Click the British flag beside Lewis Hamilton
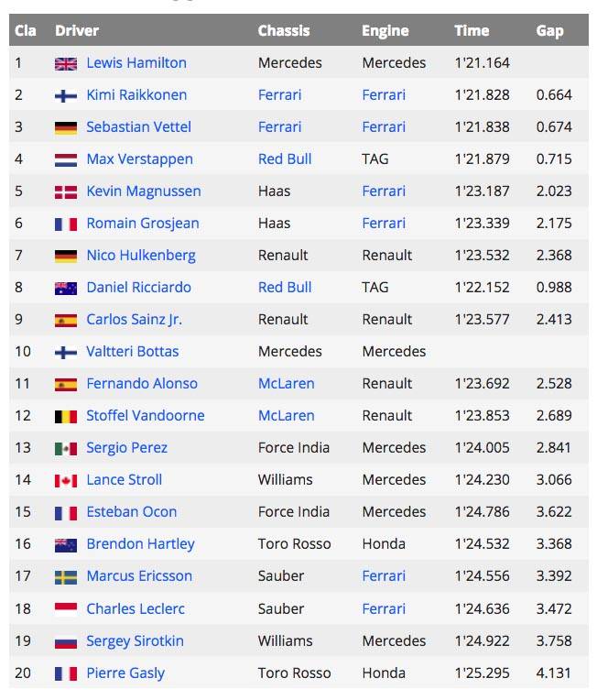The height and width of the screenshot is (700, 597). pos(66,64)
